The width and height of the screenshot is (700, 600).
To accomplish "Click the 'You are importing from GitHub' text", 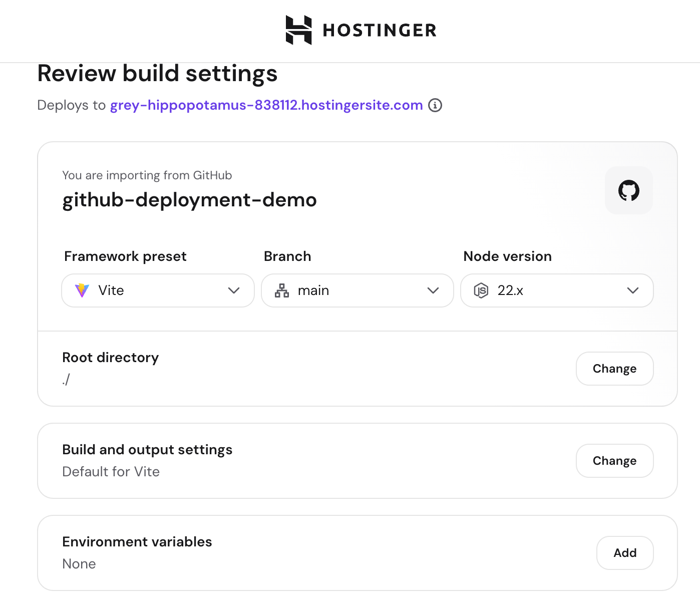I will point(147,175).
